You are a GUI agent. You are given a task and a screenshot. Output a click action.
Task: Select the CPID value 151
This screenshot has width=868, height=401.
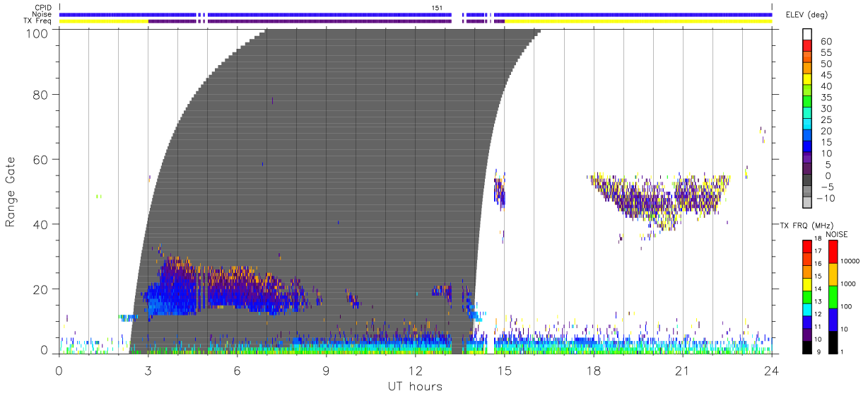(x=437, y=8)
